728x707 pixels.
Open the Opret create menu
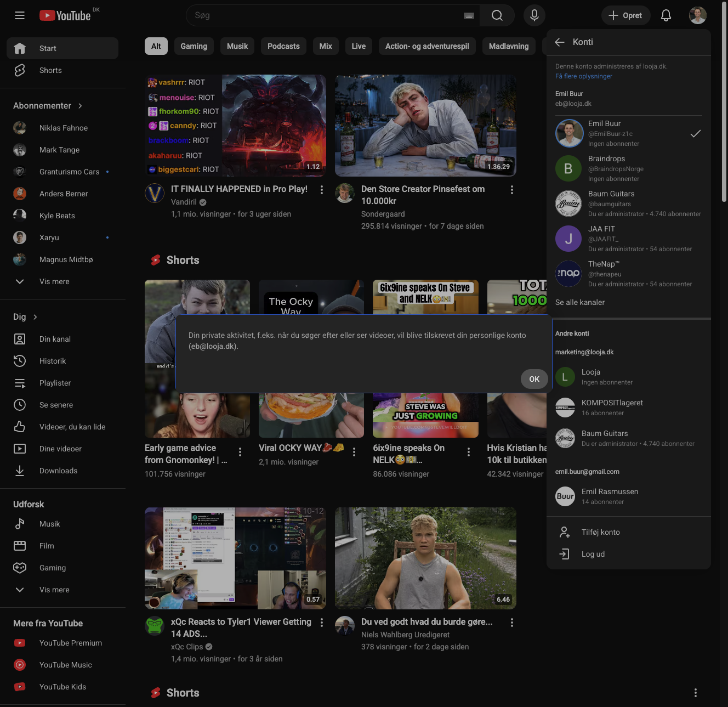(625, 15)
